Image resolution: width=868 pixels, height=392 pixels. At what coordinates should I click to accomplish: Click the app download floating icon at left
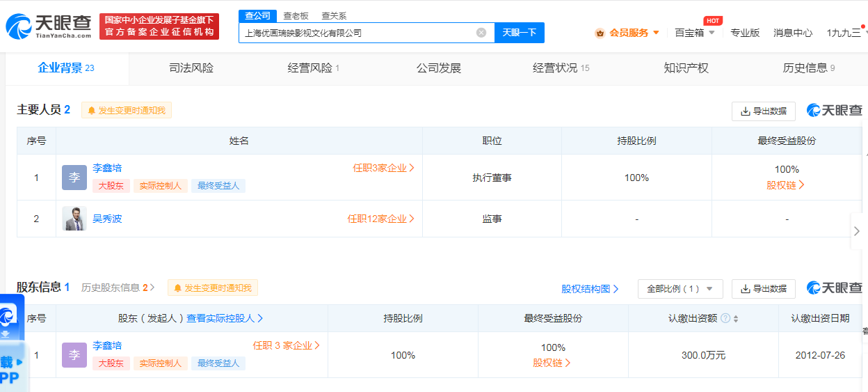pos(11,343)
